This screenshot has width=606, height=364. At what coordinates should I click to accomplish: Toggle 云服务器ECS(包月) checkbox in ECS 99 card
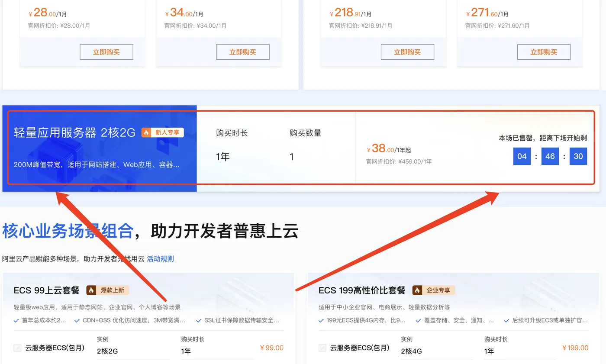pyautogui.click(x=17, y=348)
